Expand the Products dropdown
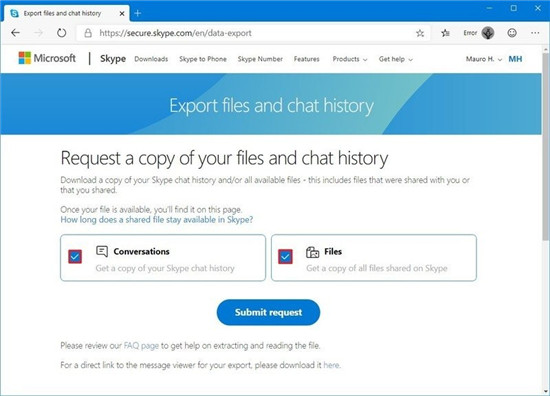Viewport: 550px width, 396px height. (x=350, y=59)
